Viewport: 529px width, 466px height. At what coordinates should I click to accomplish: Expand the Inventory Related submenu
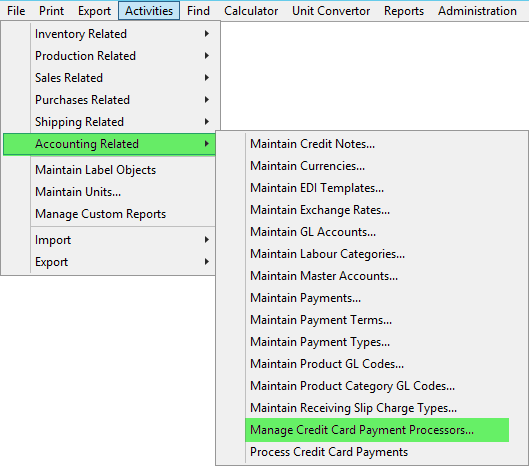click(x=109, y=34)
